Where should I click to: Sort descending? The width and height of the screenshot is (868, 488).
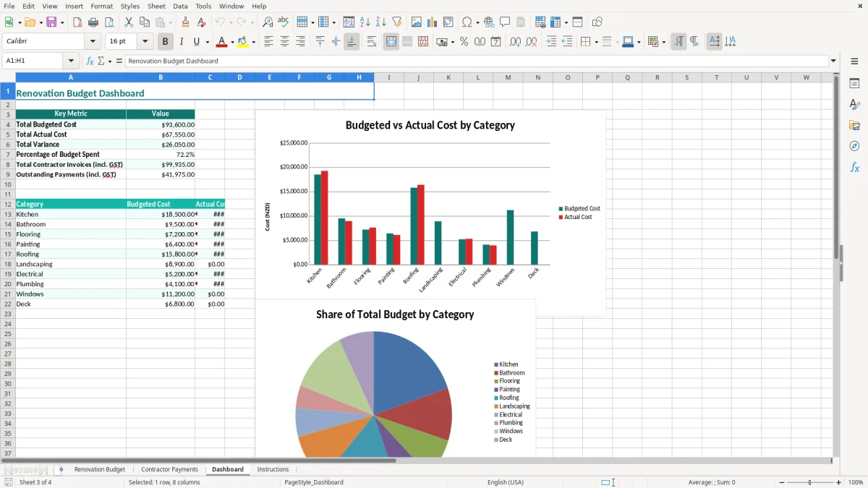click(380, 22)
